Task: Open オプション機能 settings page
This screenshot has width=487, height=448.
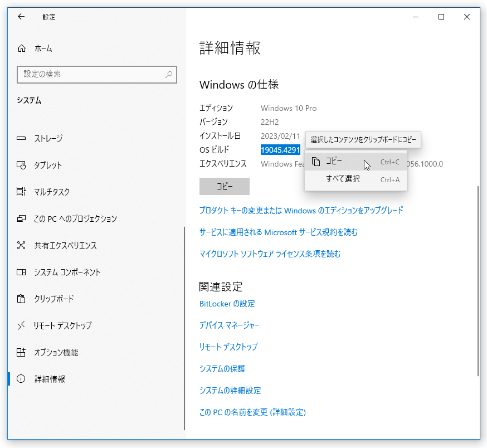Action: coord(96,352)
